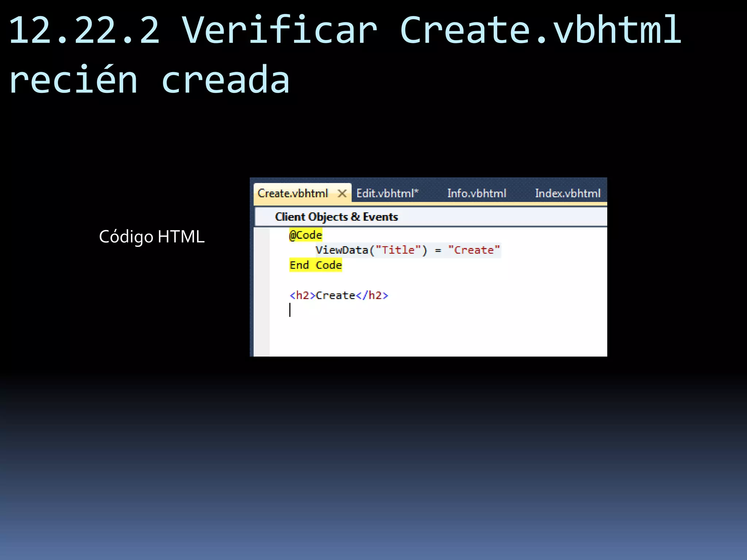Close the Create.vbhtml tab with X
The image size is (747, 560).
click(342, 193)
